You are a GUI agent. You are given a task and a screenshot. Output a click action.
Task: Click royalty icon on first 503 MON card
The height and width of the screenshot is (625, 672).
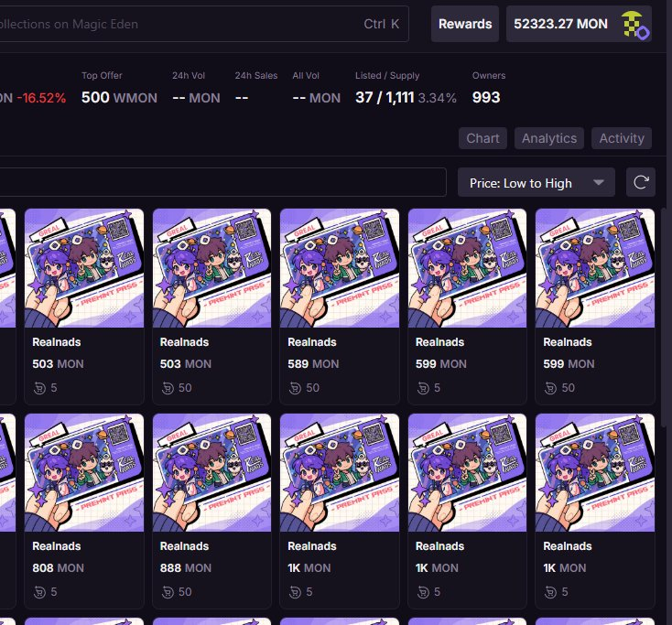coord(39,388)
